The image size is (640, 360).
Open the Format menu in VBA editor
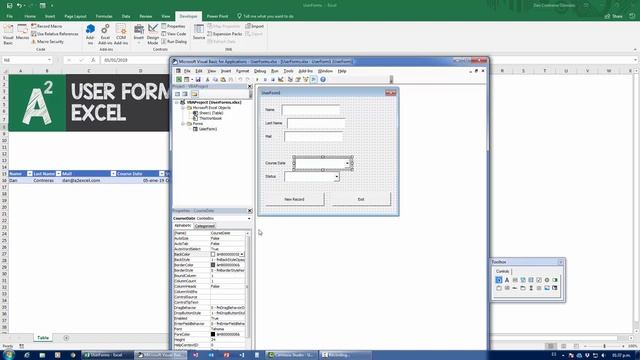242,71
